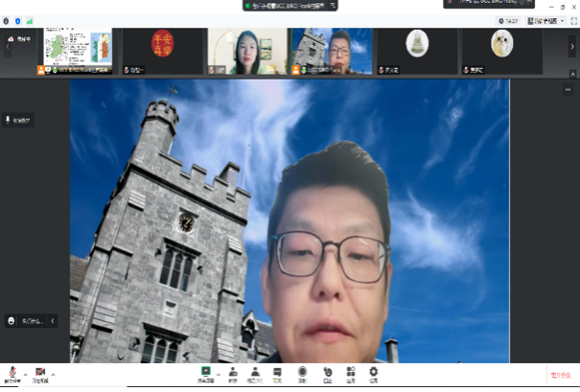Click the record icon in toolbar
Image resolution: width=580 pixels, height=392 pixels.
coord(302,372)
